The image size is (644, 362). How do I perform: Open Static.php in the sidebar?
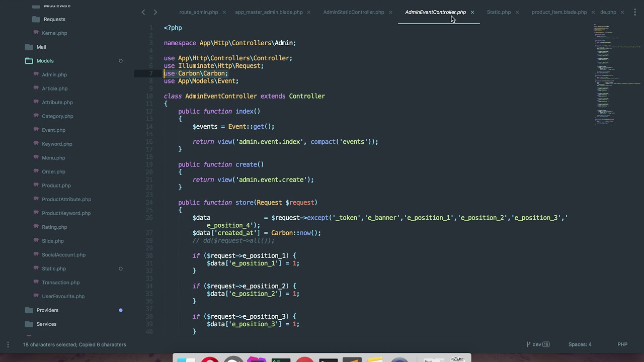[54, 268]
